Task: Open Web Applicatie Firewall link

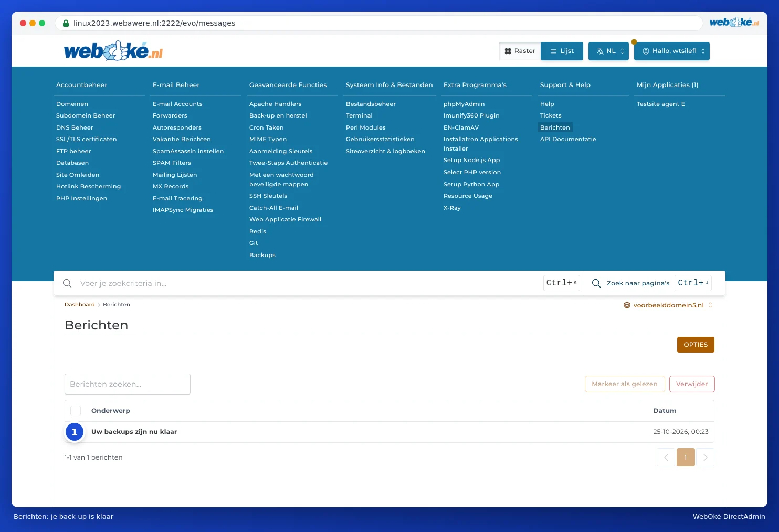Action: 285,219
